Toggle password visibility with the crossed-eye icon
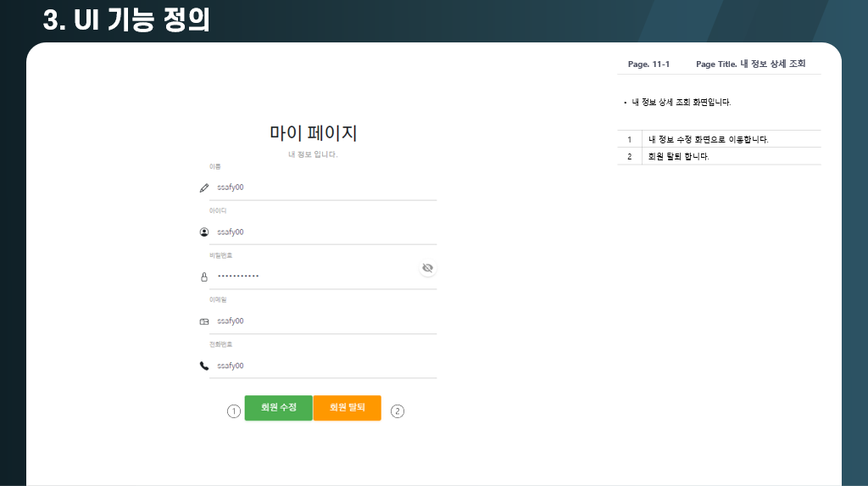Viewport: 868px width, 486px height. 427,268
